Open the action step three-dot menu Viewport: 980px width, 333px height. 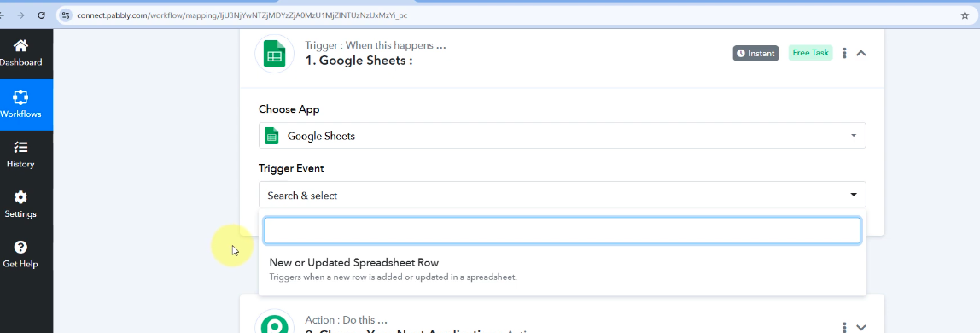tap(844, 327)
